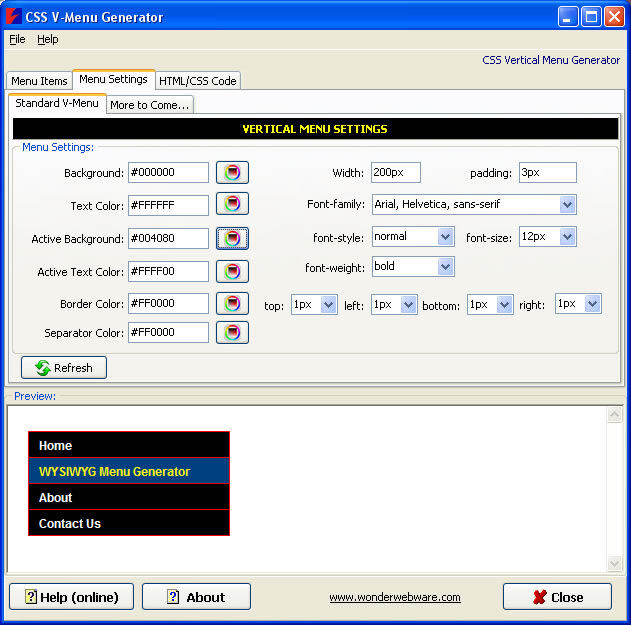Viewport: 631px width, 625px height.
Task: Open Help (online) button
Action: click(x=71, y=597)
